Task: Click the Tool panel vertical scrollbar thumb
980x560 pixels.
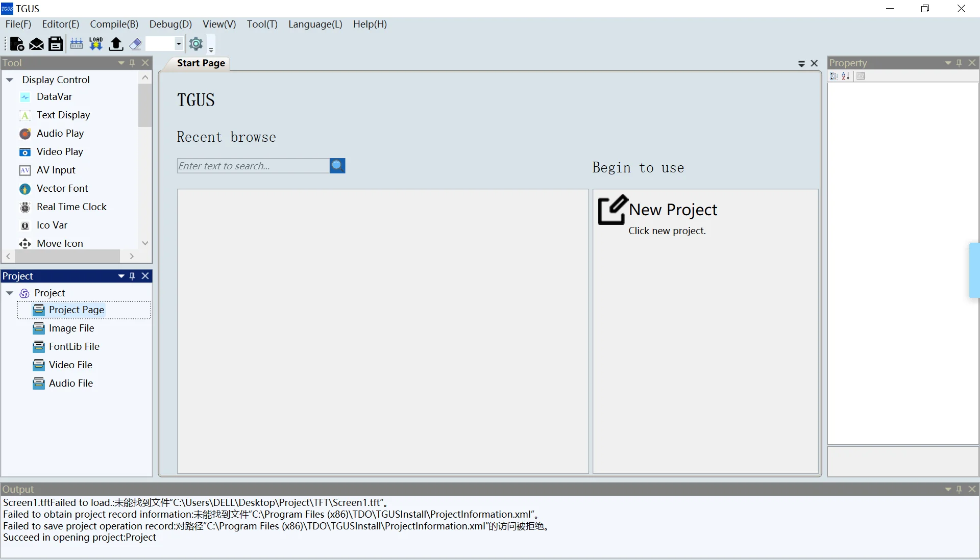Action: (145, 105)
